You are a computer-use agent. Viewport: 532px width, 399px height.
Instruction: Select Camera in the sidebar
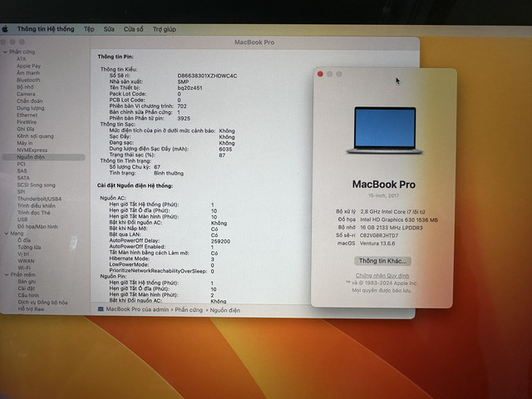[26, 94]
